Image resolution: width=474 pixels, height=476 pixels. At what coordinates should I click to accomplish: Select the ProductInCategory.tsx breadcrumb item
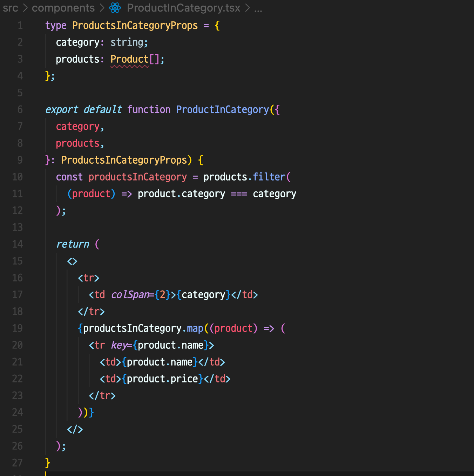click(x=184, y=8)
